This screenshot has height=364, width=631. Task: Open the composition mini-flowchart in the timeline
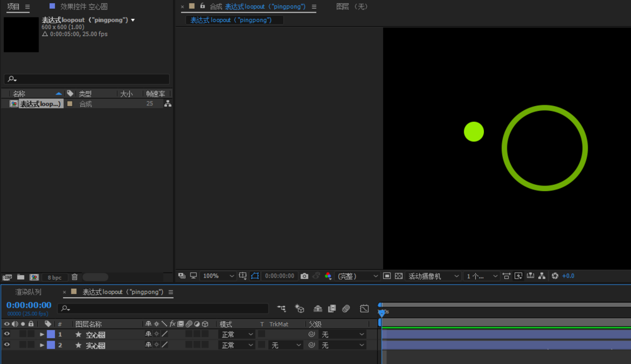[x=281, y=308]
